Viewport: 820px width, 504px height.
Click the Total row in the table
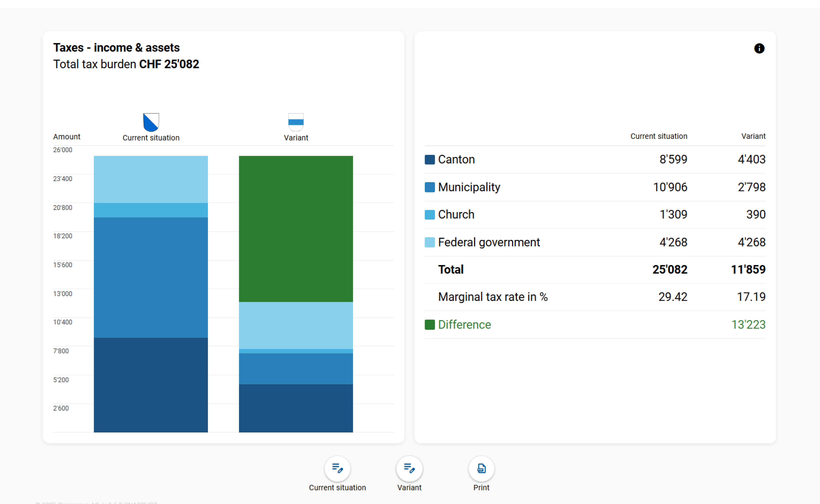(x=450, y=270)
